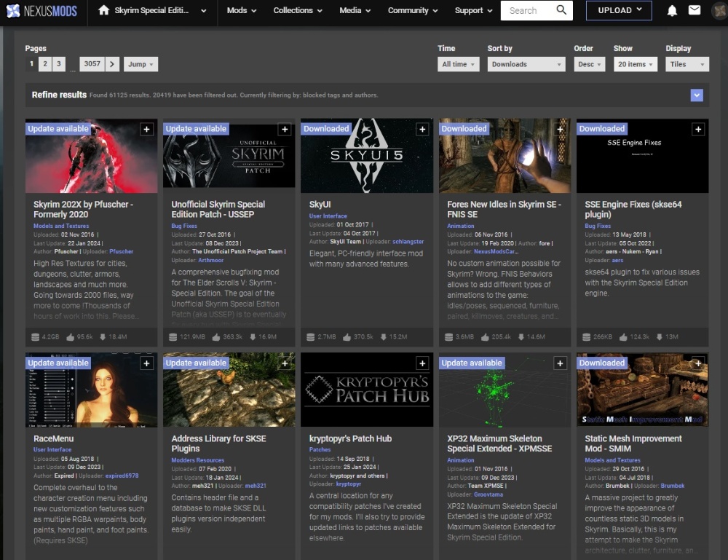This screenshot has width=728, height=560.
Task: Open the Display Tiles dropdown
Action: click(687, 64)
